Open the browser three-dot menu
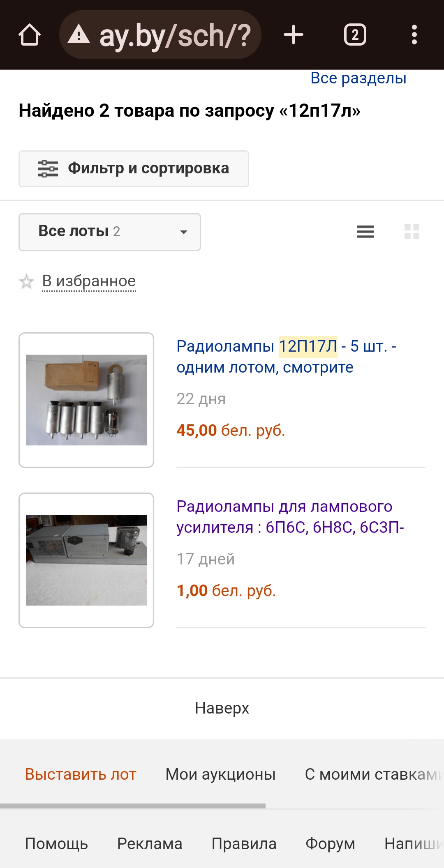 click(414, 35)
